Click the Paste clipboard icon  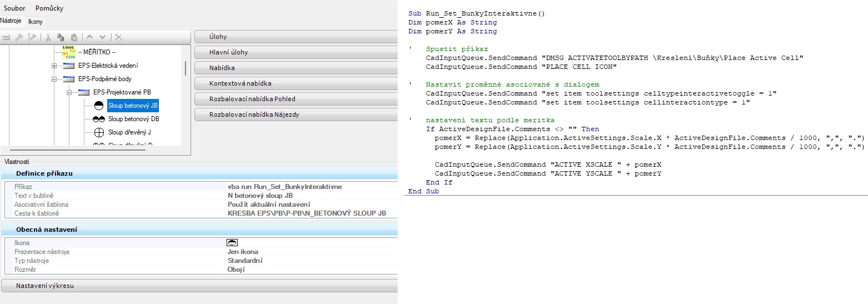click(x=73, y=37)
